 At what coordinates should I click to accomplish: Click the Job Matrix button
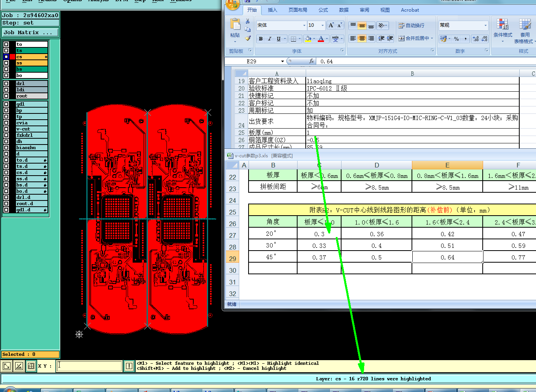tap(30, 33)
